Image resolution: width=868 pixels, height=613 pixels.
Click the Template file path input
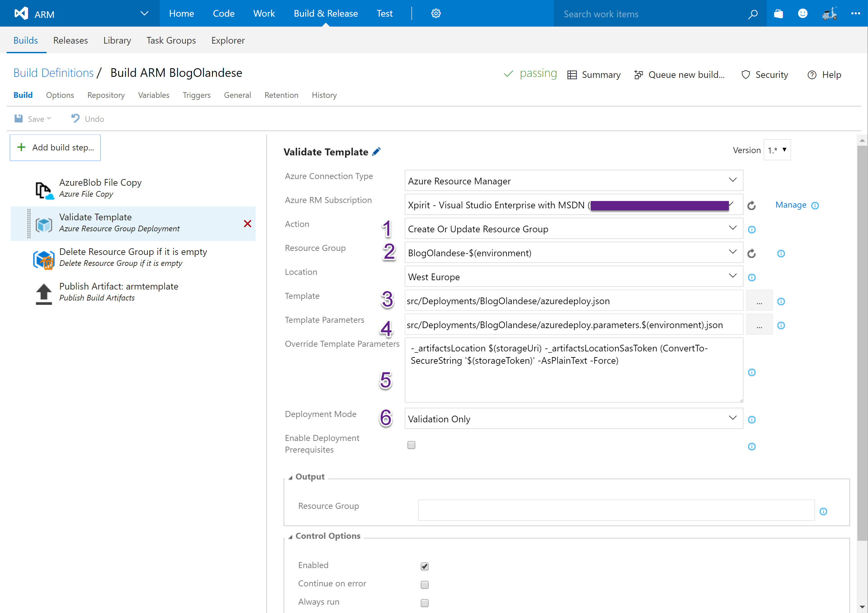tap(573, 301)
